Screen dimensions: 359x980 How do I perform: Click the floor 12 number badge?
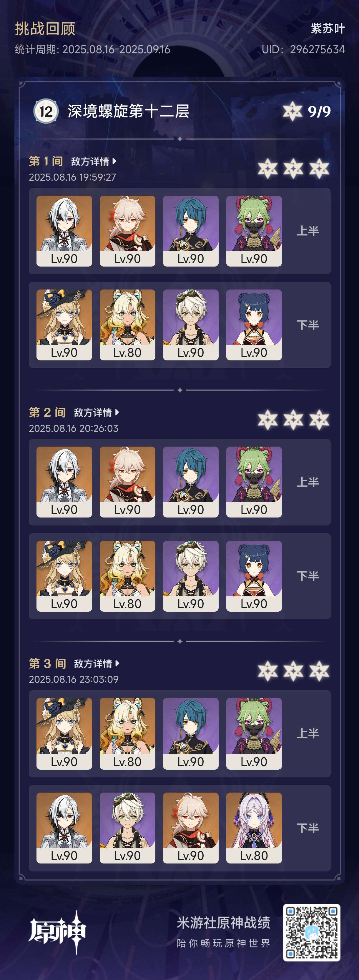(46, 111)
